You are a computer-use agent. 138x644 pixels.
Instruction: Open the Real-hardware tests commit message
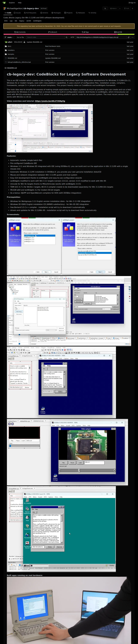click(x=53, y=46)
